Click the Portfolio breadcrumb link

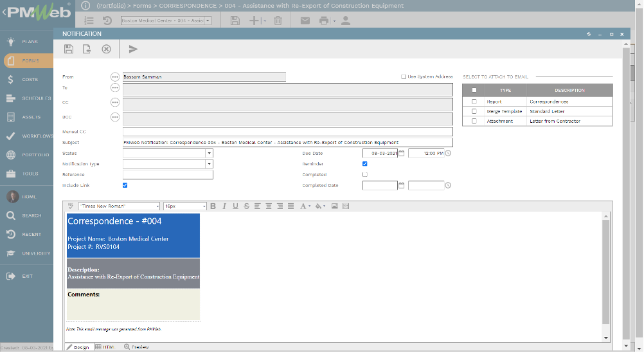pos(111,6)
